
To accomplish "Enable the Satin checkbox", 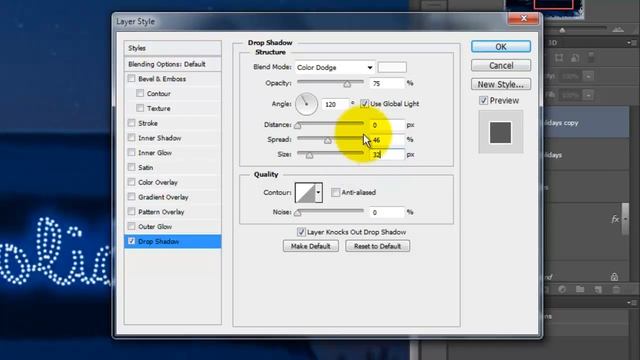I will pyautogui.click(x=131, y=167).
